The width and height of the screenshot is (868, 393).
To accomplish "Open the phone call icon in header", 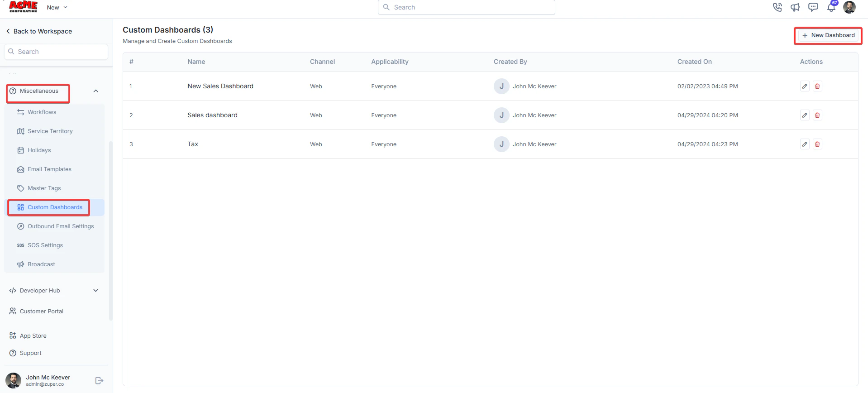I will click(x=777, y=7).
